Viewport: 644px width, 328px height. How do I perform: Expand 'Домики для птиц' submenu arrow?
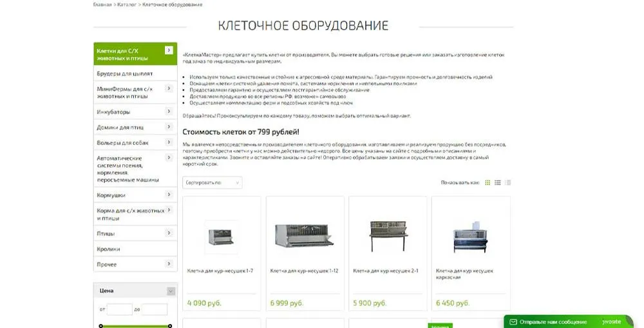(x=169, y=127)
